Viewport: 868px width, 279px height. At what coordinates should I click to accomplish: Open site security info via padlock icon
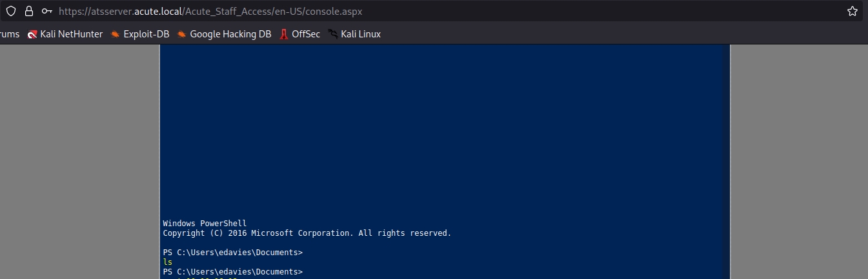(28, 12)
